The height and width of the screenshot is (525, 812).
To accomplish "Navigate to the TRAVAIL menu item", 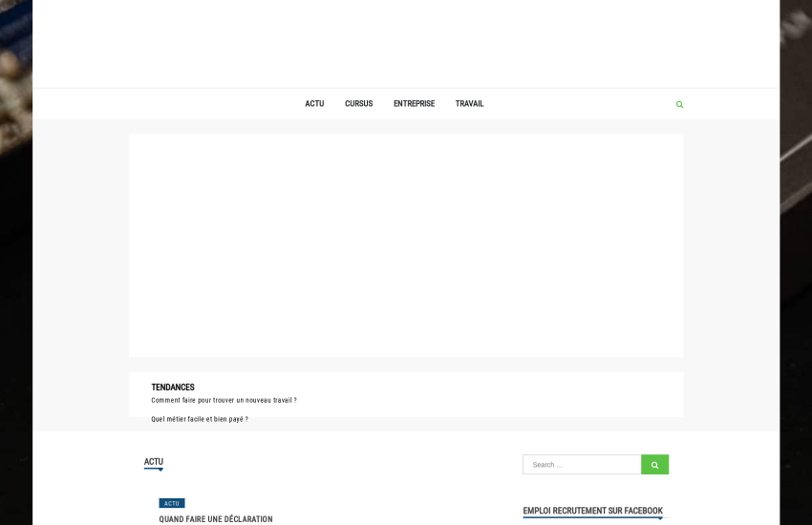I will 469,104.
